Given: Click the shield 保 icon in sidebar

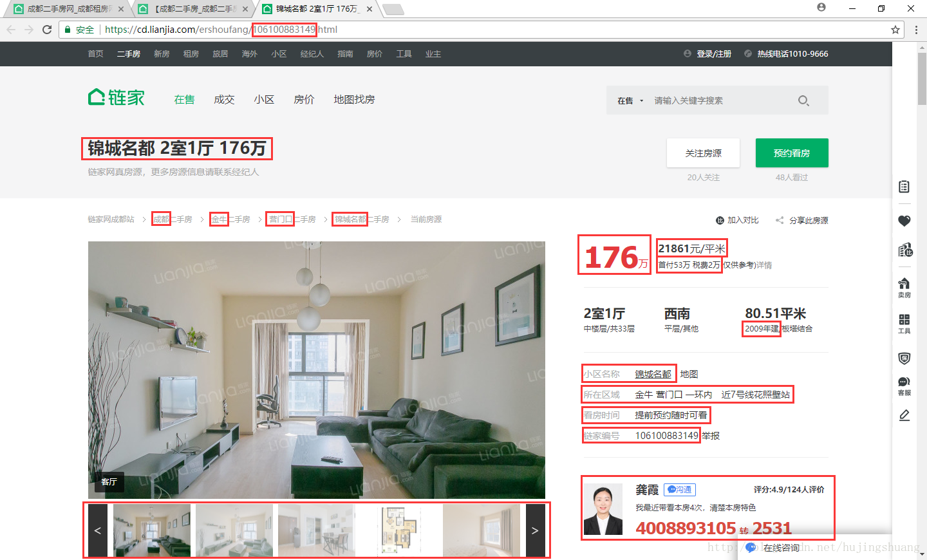Looking at the screenshot, I should pos(904,358).
